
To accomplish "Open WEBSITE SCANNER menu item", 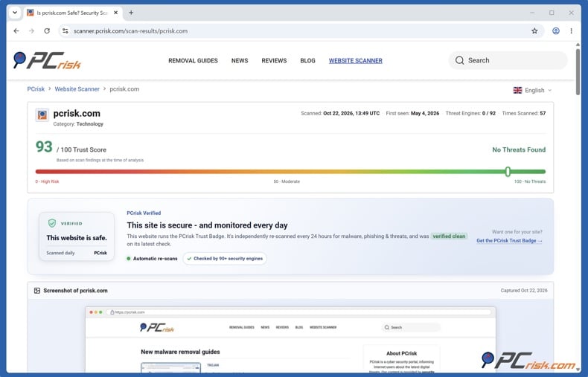I will click(x=356, y=61).
